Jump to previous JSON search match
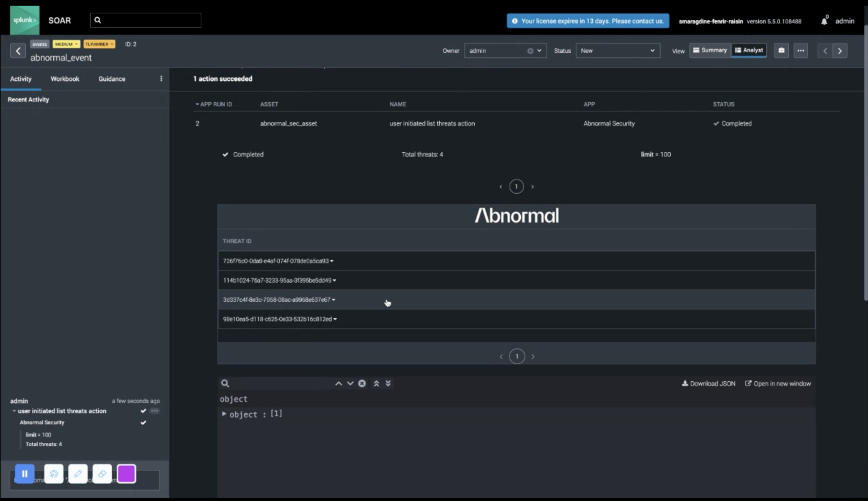Screen dimensions: 868x501 click(339, 383)
